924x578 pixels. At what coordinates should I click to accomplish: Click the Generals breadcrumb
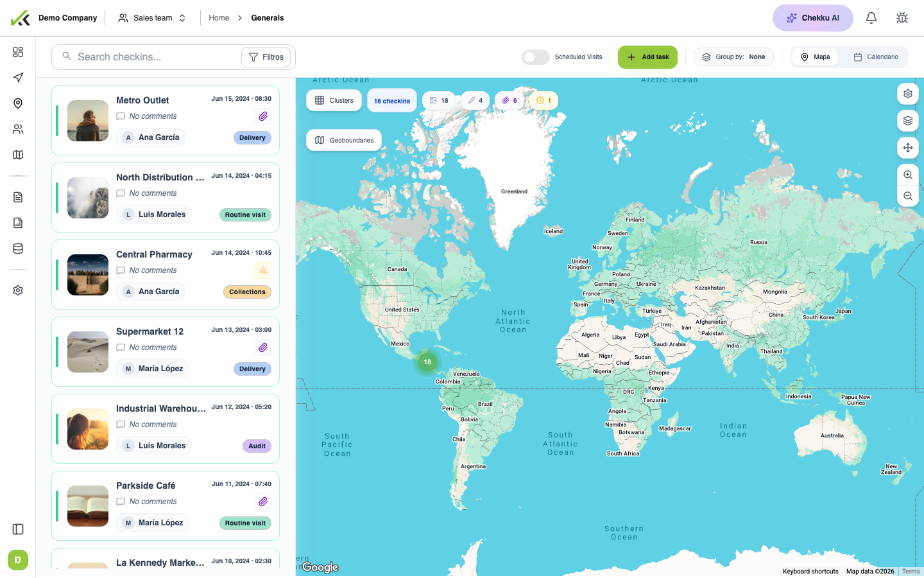pyautogui.click(x=268, y=18)
